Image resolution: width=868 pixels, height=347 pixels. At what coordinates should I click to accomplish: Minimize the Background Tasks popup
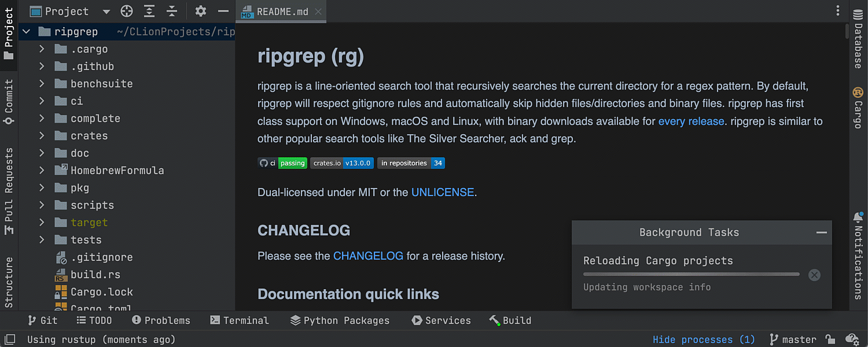click(821, 232)
